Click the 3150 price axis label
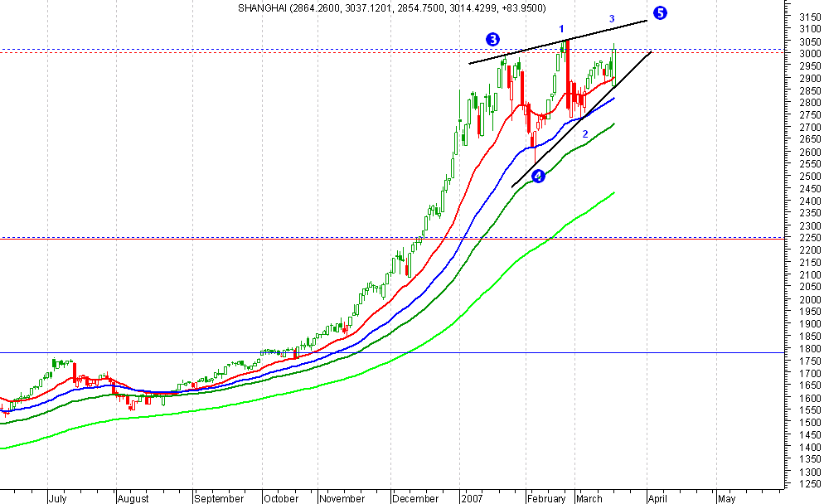 point(810,17)
